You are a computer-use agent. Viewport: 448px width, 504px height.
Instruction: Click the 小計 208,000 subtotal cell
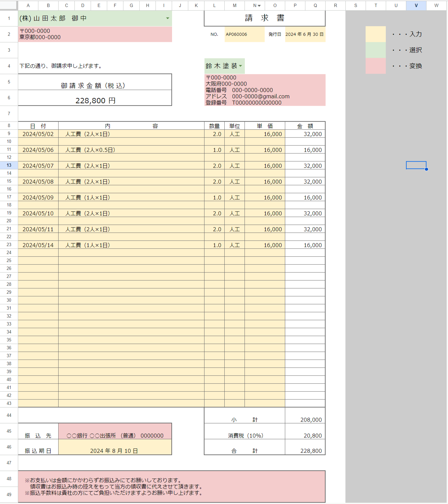click(x=305, y=415)
